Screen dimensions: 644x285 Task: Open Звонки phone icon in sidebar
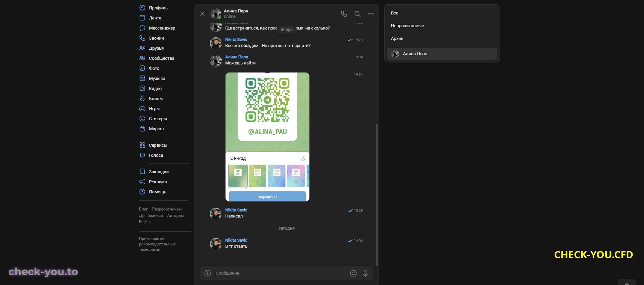(x=142, y=38)
